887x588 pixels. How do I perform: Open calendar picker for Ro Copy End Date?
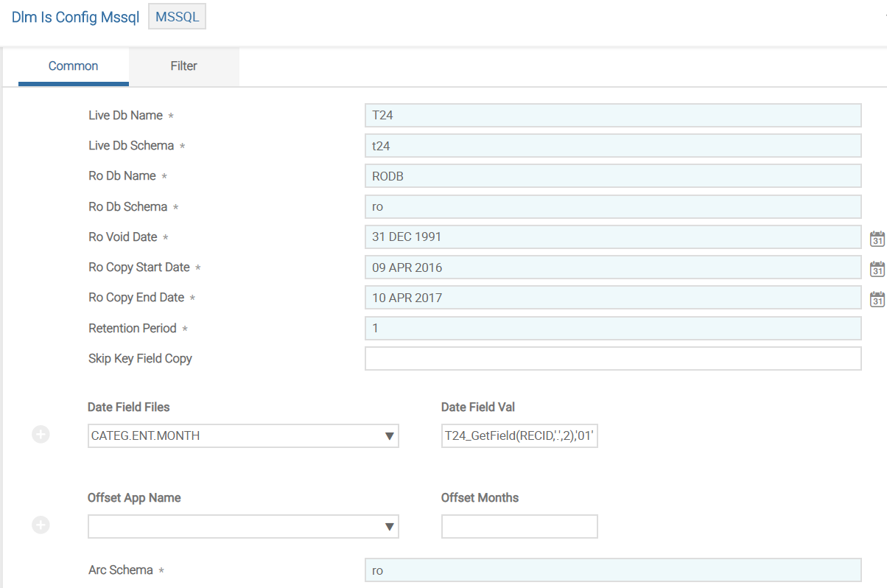[x=877, y=298]
